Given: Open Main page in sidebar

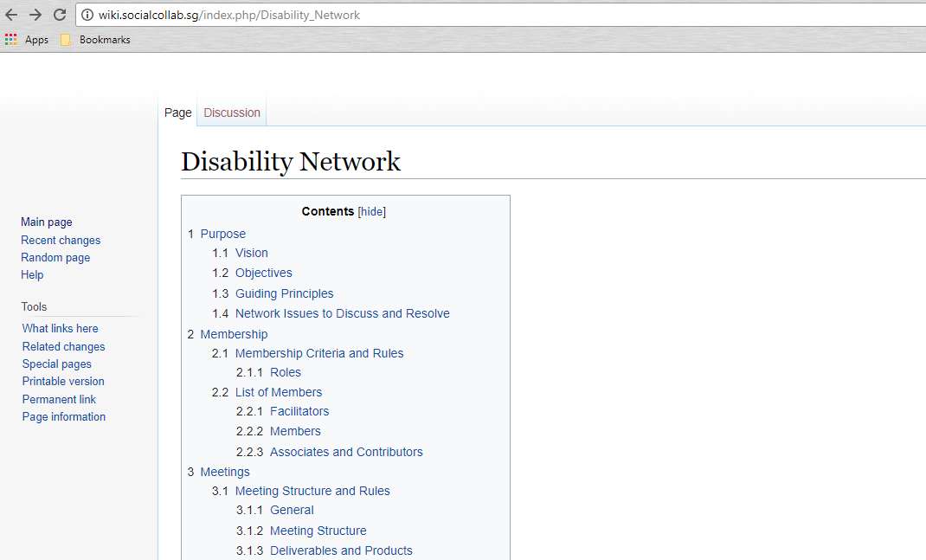Looking at the screenshot, I should point(47,222).
